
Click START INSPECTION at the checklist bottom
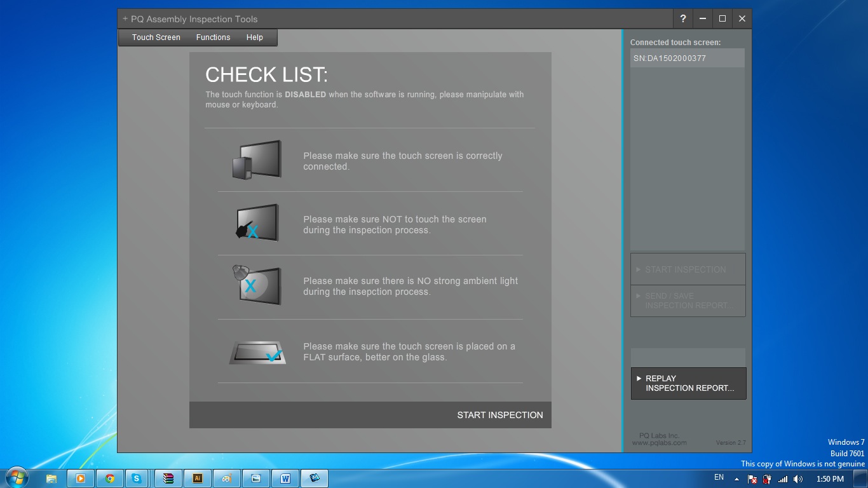point(500,415)
